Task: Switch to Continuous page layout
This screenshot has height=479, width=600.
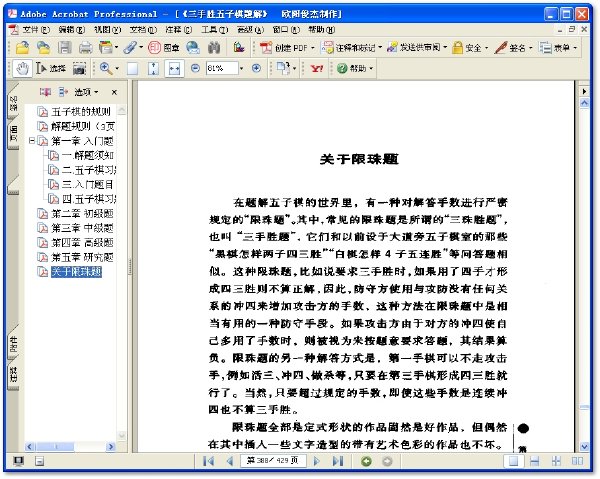Action: tap(535, 461)
